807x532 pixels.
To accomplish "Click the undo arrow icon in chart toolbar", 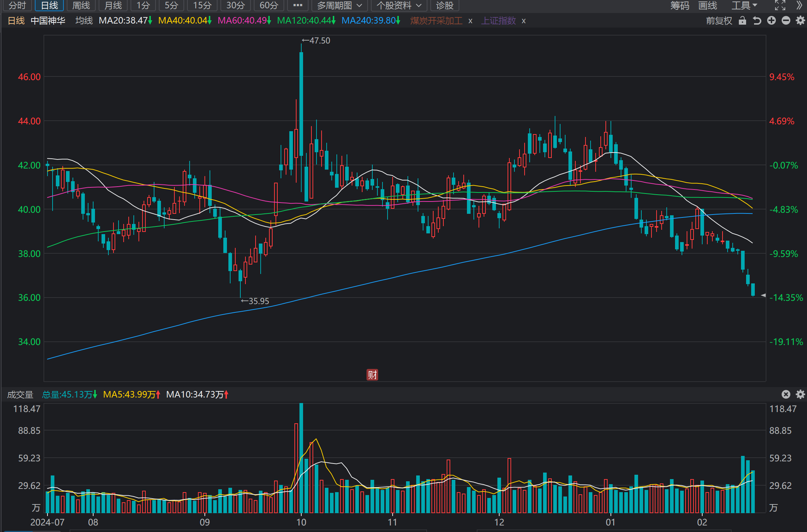I will 757,21.
